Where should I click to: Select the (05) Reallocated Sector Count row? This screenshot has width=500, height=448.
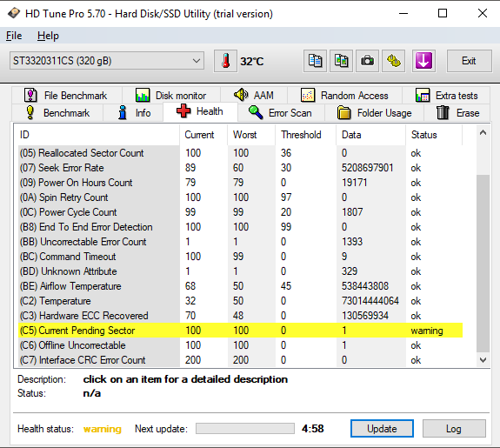click(241, 153)
